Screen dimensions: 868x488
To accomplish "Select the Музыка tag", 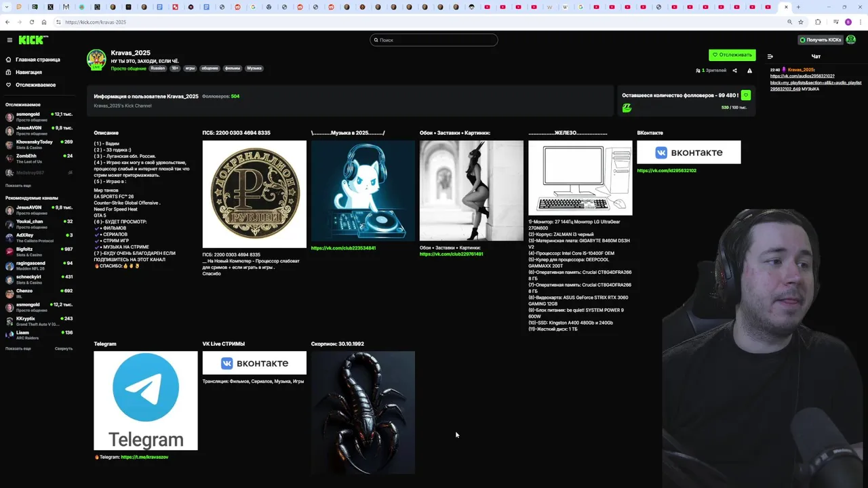I will [x=254, y=68].
